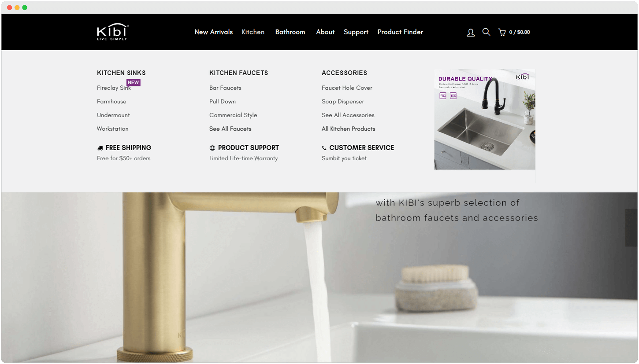Viewport: 639px width, 364px height.
Task: Click the cart total 0 / $0.00
Action: (520, 32)
